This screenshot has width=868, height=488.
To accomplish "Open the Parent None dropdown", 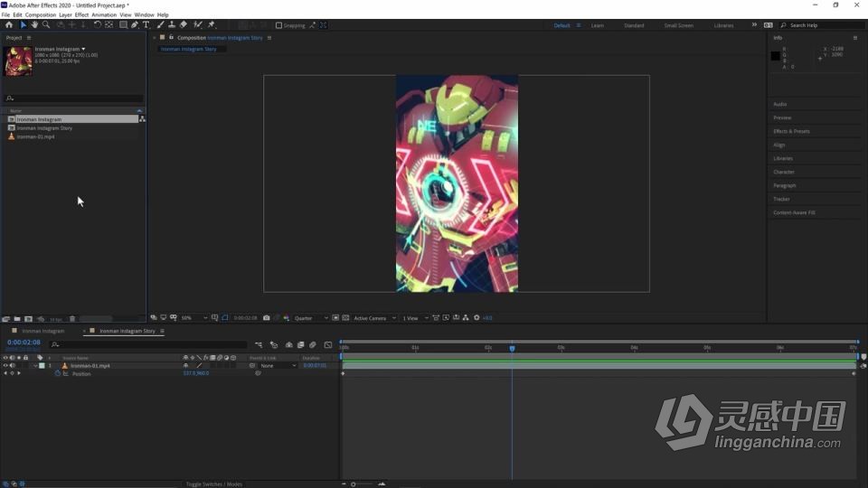I will (x=278, y=366).
